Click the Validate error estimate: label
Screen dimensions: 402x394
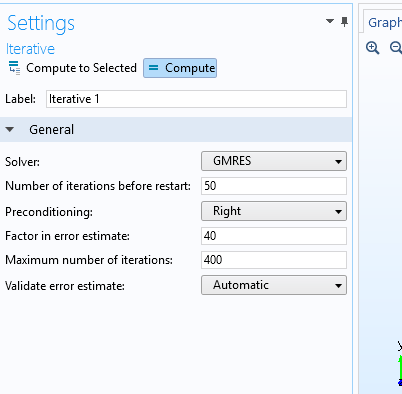[x=65, y=286]
